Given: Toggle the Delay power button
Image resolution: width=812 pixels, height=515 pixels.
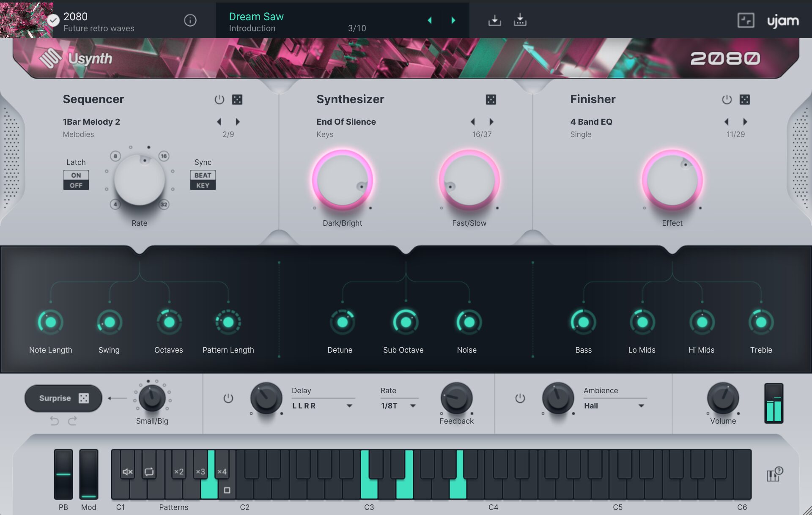Looking at the screenshot, I should tap(228, 398).
